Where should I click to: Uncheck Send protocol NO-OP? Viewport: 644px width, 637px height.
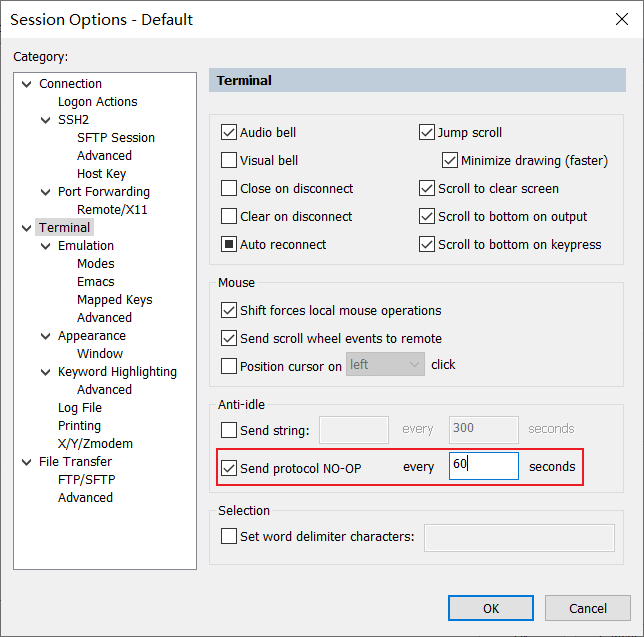point(229,467)
